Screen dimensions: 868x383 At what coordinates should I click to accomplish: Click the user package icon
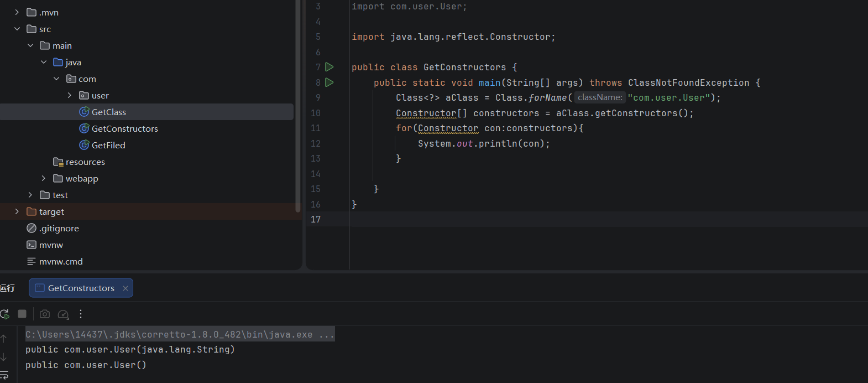click(84, 95)
